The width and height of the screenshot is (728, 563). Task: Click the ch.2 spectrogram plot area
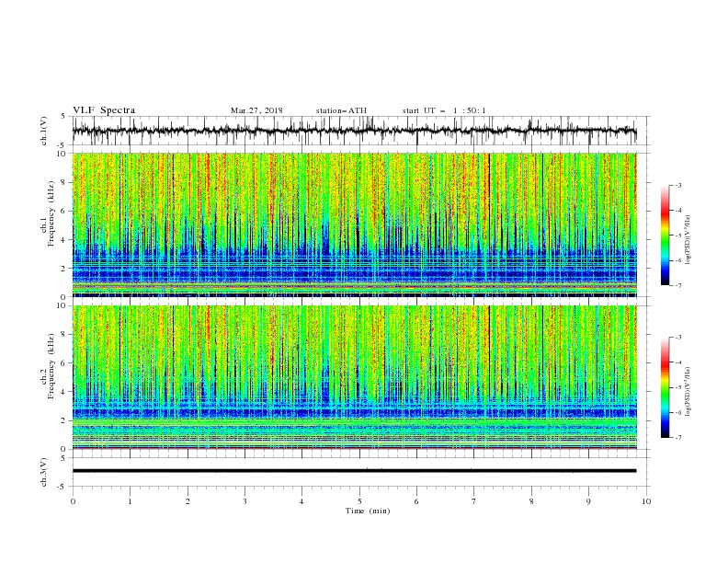354,377
